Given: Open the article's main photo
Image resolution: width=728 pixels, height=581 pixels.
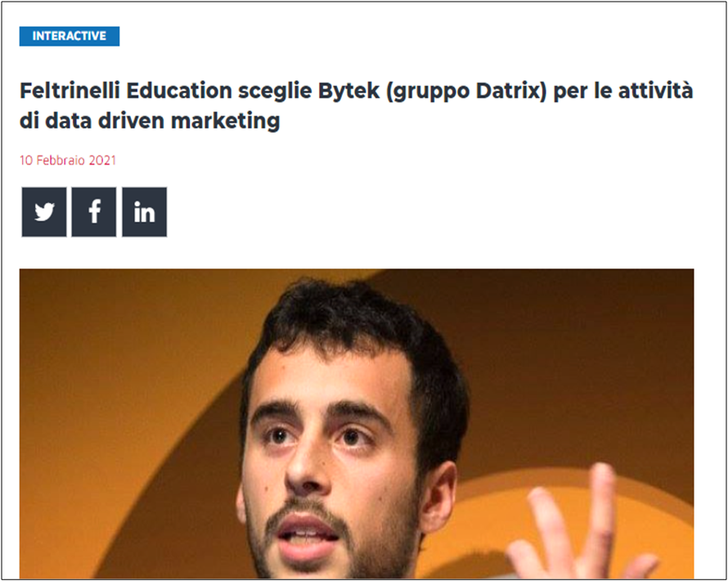Looking at the screenshot, I should pos(357,424).
